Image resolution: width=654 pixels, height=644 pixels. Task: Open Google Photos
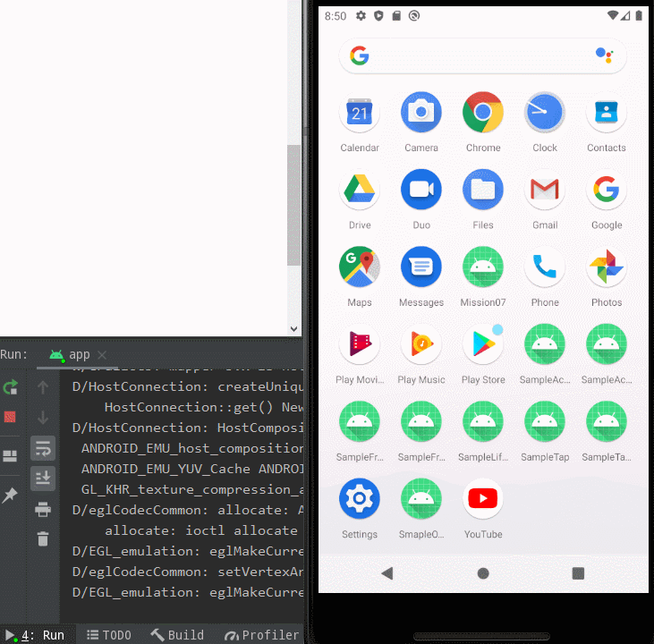coord(606,267)
